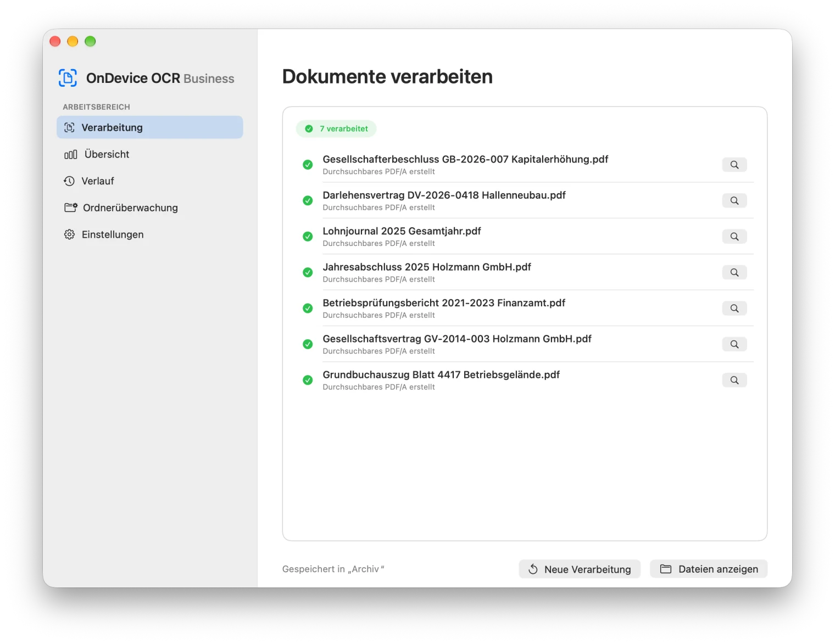Select file Lohnjournal 2025 Gesamtjahr.pdf
The height and width of the screenshot is (644, 835).
click(x=402, y=231)
